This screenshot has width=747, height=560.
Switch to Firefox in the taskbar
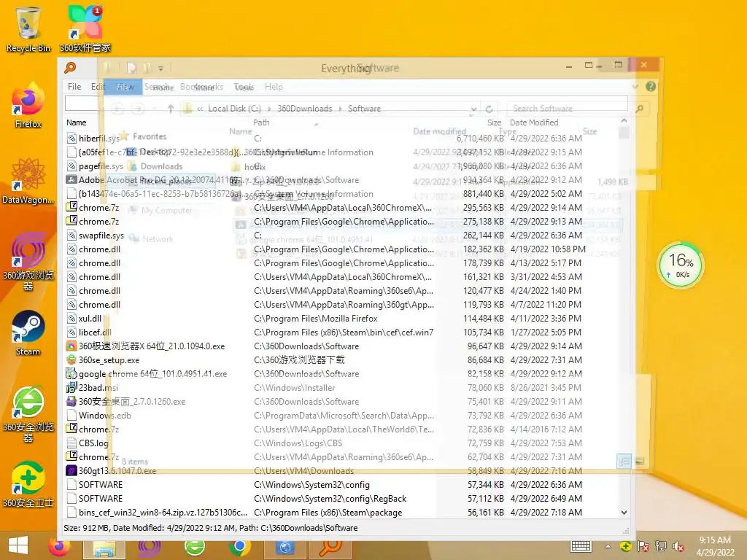pos(58,548)
